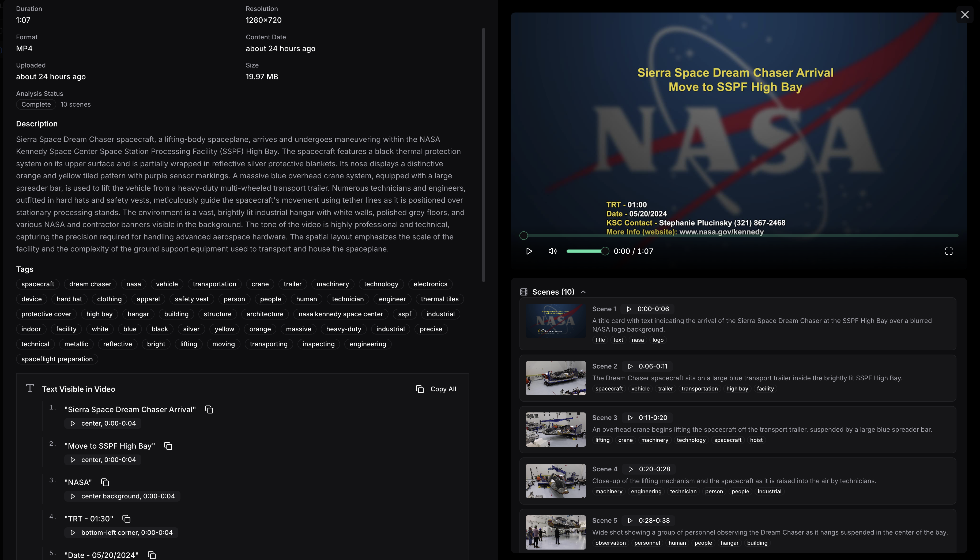980x560 pixels.
Task: Click the Complete analysis status badge
Action: 36,104
